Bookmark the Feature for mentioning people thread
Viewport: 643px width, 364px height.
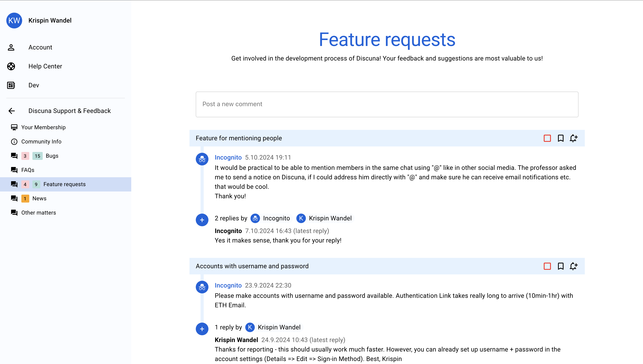coord(560,138)
